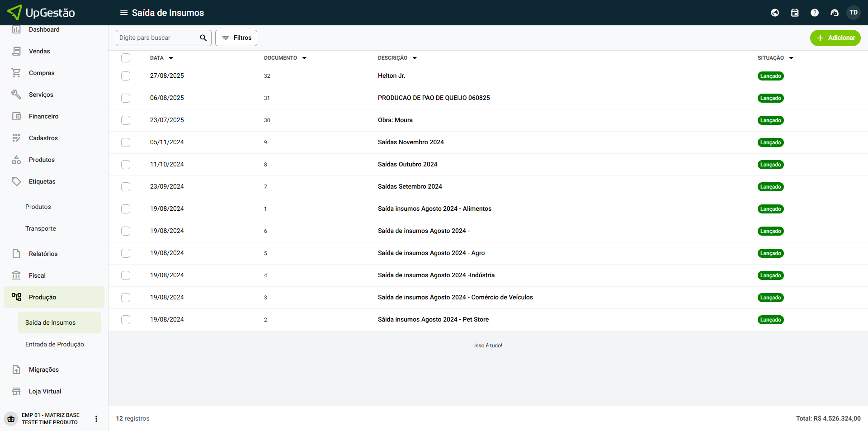Focus the 'Digite para buscar' search field
The image size is (868, 431).
[x=156, y=38]
